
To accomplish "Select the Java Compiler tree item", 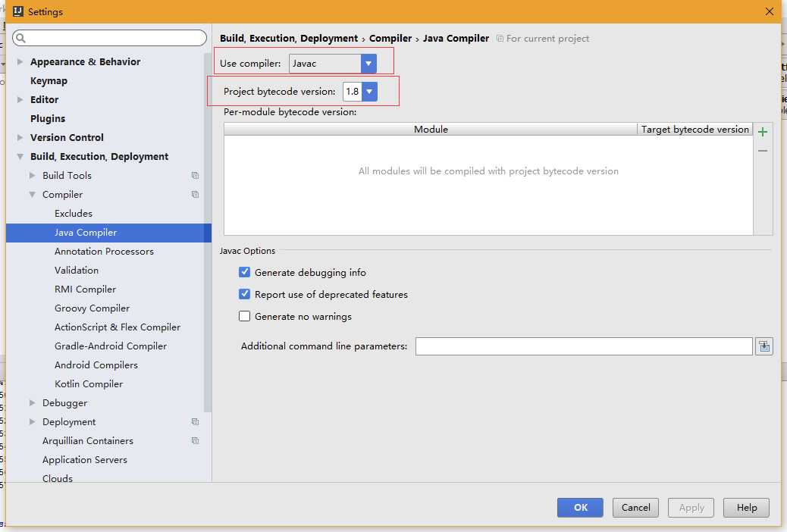I will pos(108,233).
